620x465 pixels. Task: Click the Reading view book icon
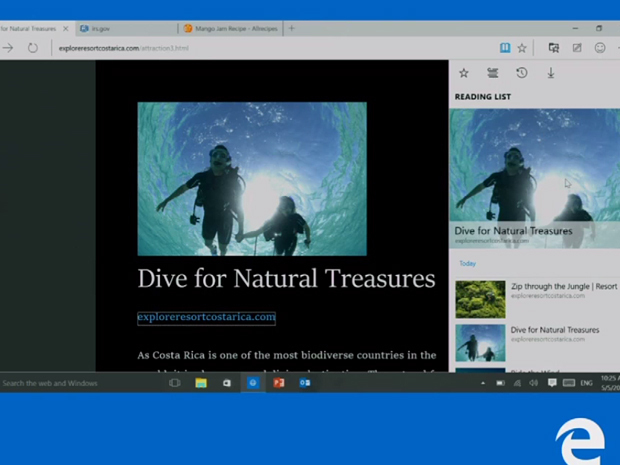pyautogui.click(x=505, y=48)
